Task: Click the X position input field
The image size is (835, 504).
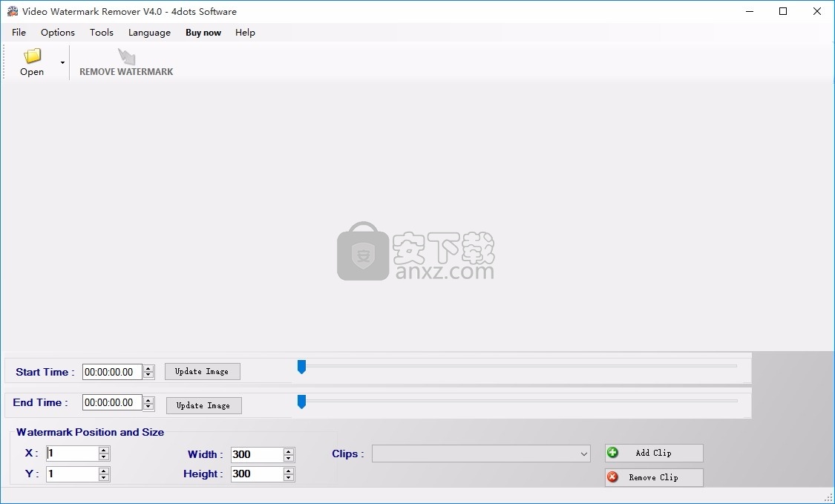Action: click(x=73, y=454)
